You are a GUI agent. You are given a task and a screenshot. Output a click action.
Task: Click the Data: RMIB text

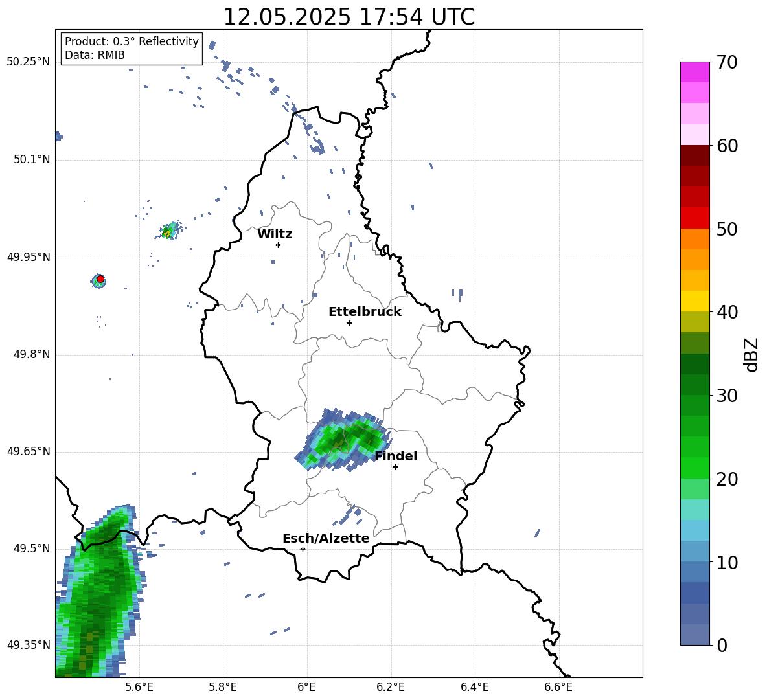tap(95, 55)
